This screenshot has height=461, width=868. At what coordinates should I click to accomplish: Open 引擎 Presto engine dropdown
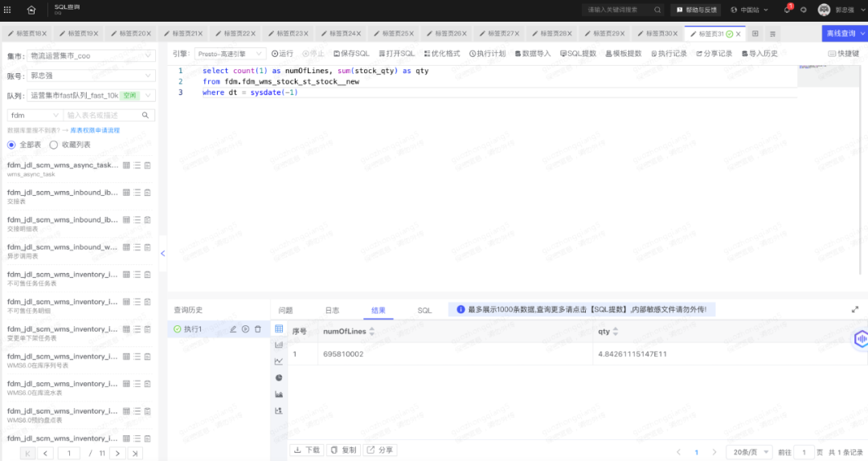[x=229, y=54]
